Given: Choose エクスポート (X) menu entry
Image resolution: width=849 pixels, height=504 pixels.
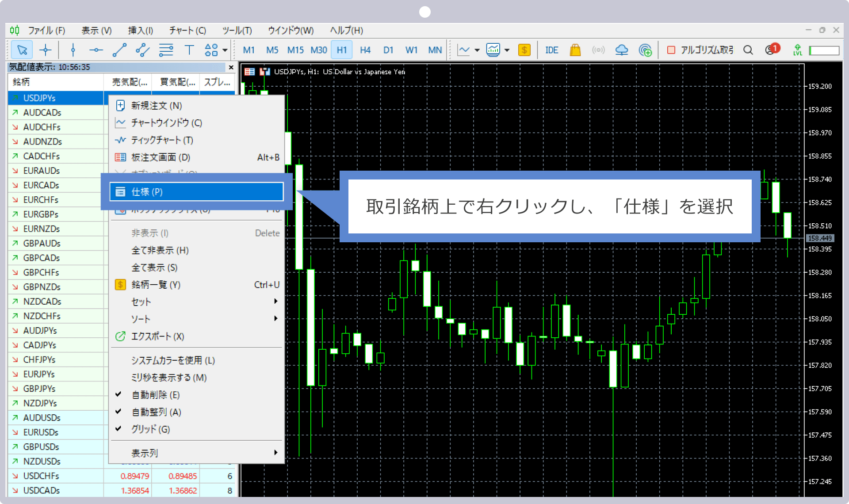Looking at the screenshot, I should [196, 336].
